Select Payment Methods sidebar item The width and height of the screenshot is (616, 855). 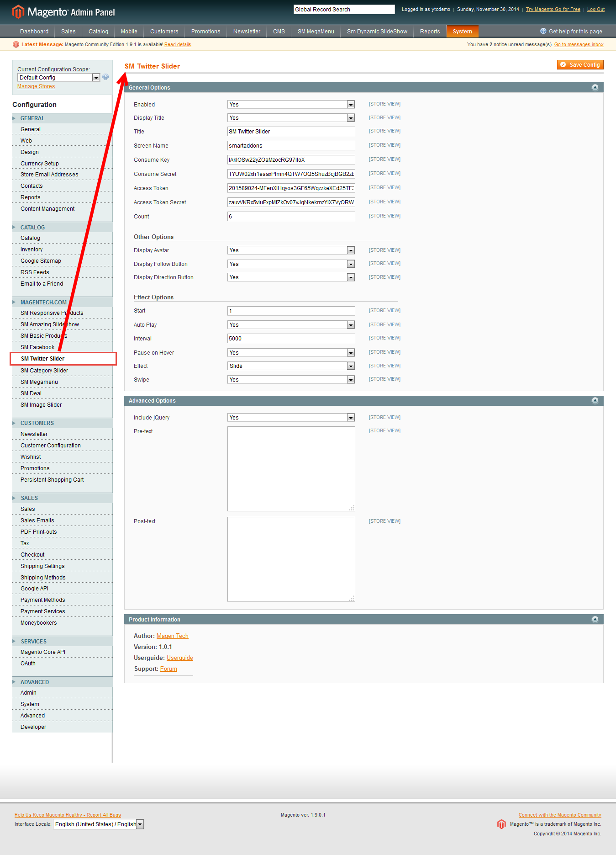point(63,600)
